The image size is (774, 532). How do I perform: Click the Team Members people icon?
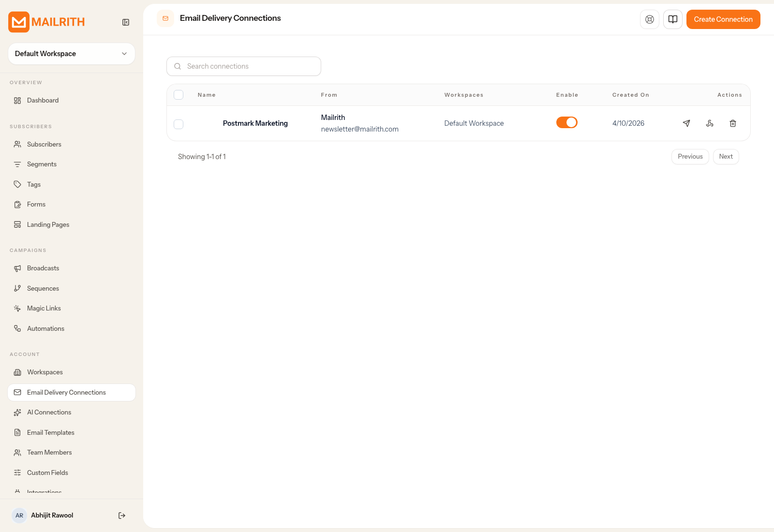17,453
